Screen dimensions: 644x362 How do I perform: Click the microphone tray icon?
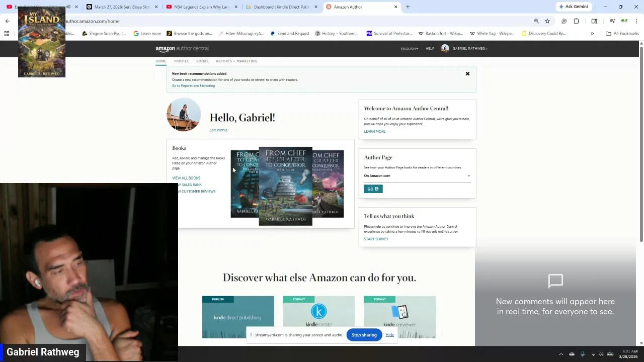[583, 354]
